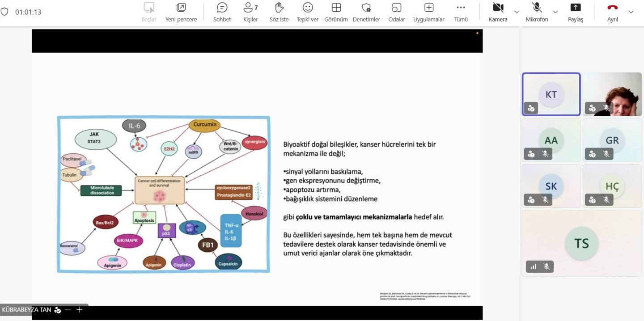Screen dimensions: 644x321
Task: Click muted mic icon on HÇ tile
Action: (x=606, y=200)
